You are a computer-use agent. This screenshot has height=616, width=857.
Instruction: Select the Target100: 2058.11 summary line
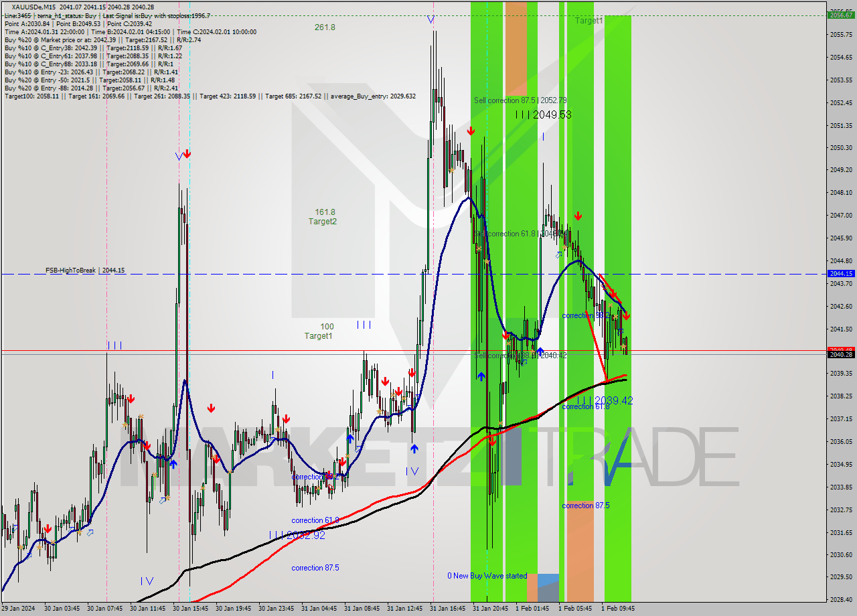[210, 96]
